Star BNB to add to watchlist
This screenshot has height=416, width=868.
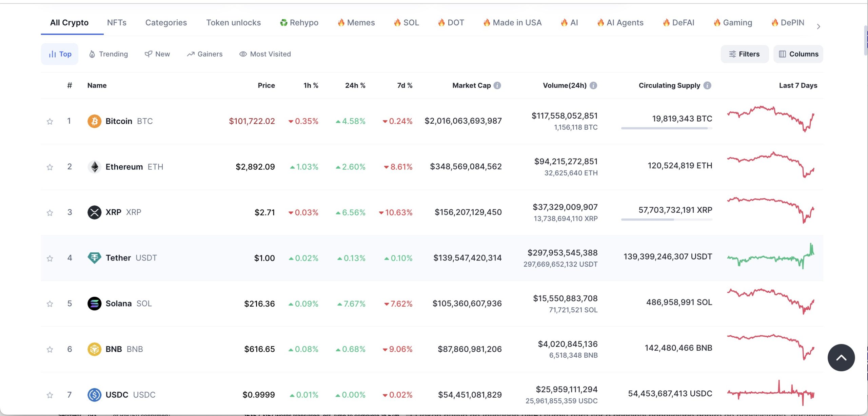point(50,349)
